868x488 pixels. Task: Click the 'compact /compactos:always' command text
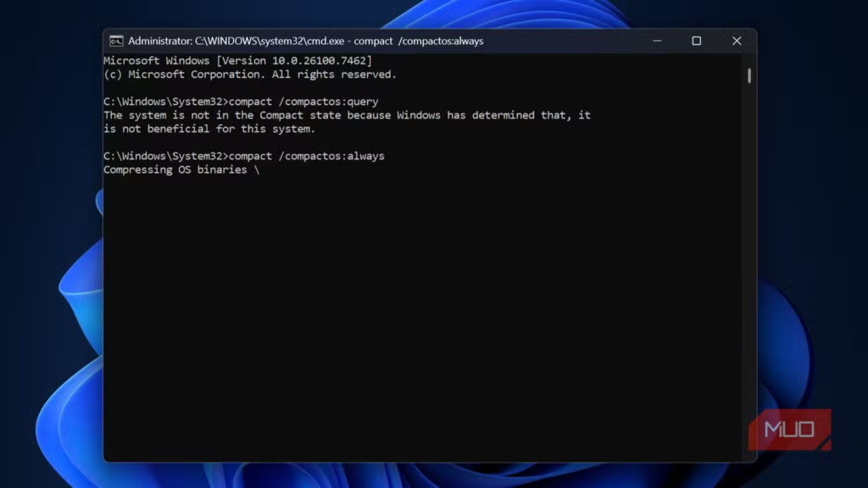307,156
